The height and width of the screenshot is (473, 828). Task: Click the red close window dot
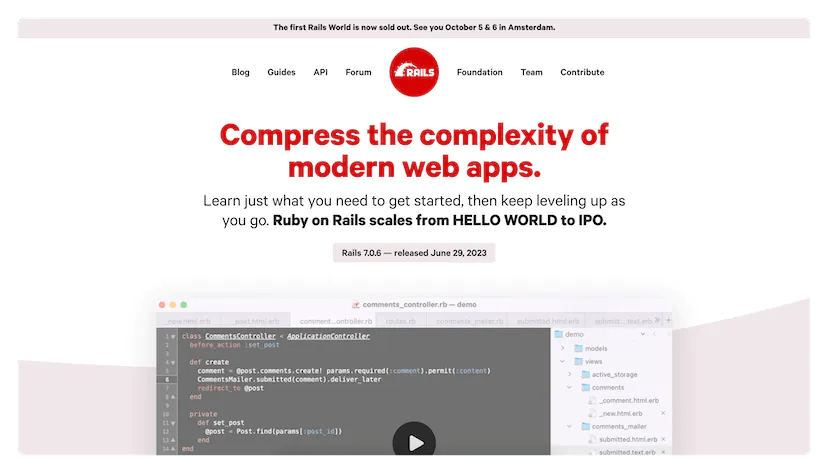point(162,305)
